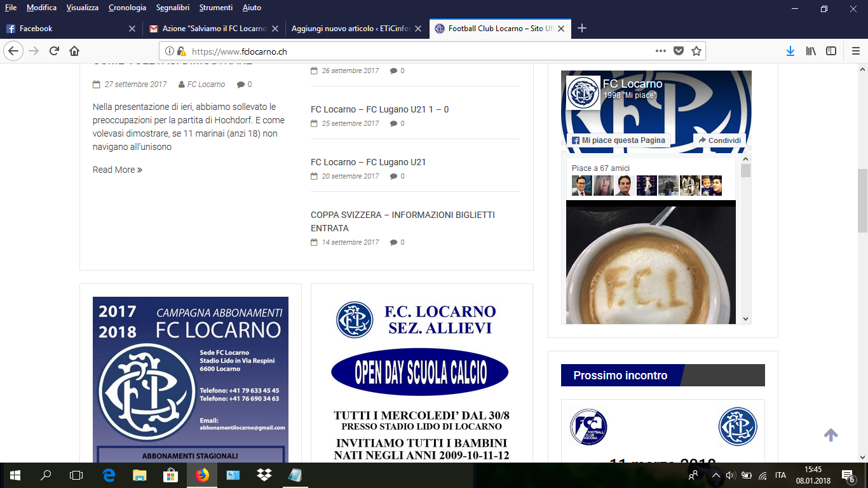Click the FC Locarno author link
The height and width of the screenshot is (488, 868).
point(206,85)
